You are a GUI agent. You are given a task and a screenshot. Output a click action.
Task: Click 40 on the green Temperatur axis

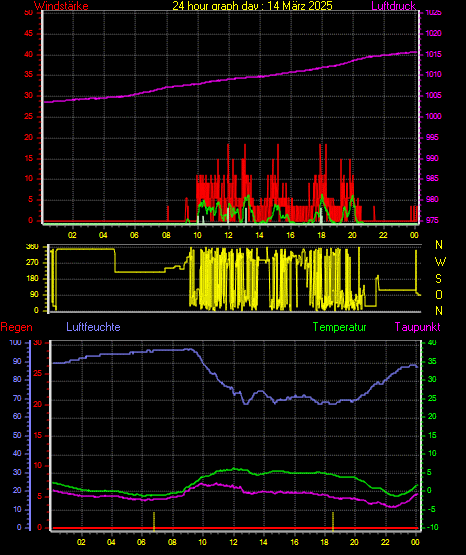click(x=432, y=342)
